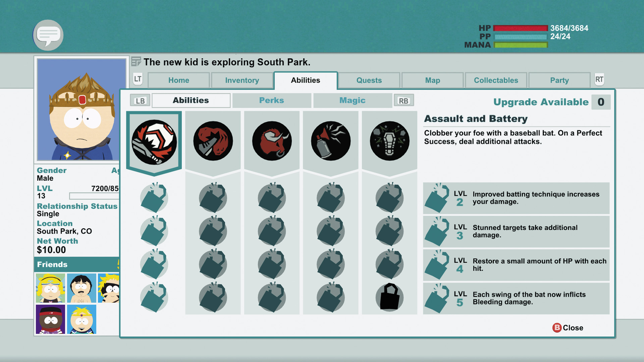
Task: Click the Friends section header
Action: pos(77,264)
